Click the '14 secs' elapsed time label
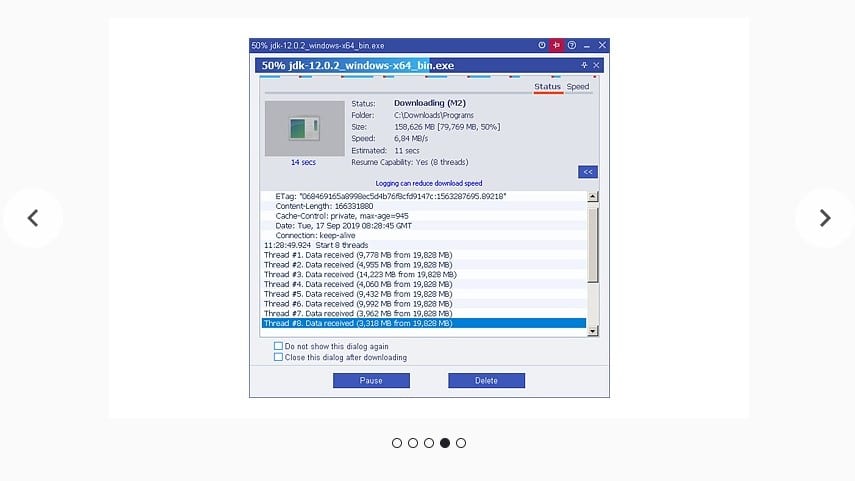Viewport: 855px width, 481px height. coord(303,163)
